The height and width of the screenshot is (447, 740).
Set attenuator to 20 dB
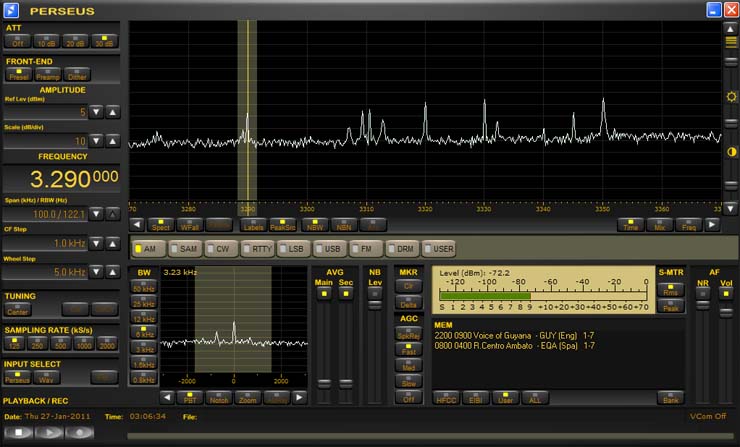tap(76, 41)
